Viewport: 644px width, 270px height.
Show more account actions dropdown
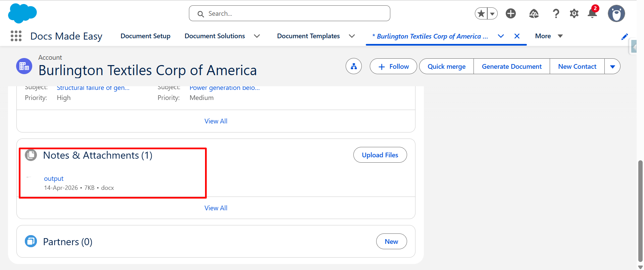tap(612, 66)
